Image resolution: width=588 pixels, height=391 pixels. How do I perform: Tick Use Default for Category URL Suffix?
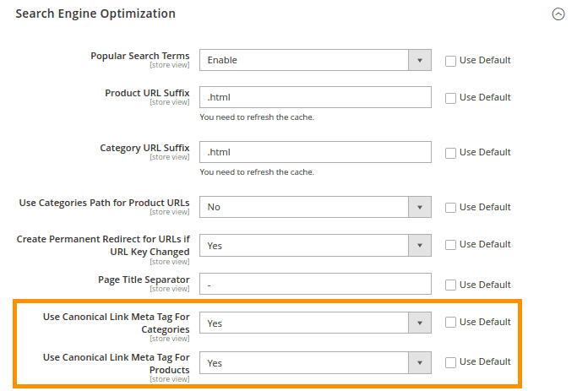(450, 153)
